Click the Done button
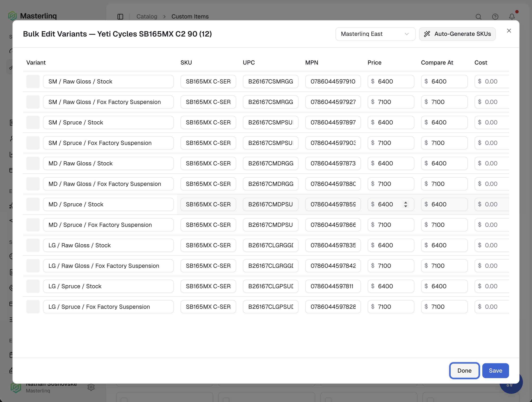Screen dimensions: 532x402 pos(464,371)
